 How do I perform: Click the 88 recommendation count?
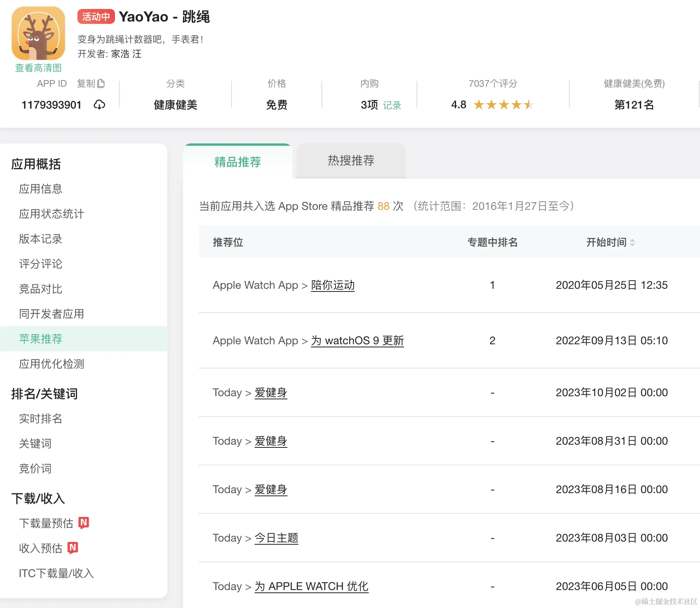383,206
